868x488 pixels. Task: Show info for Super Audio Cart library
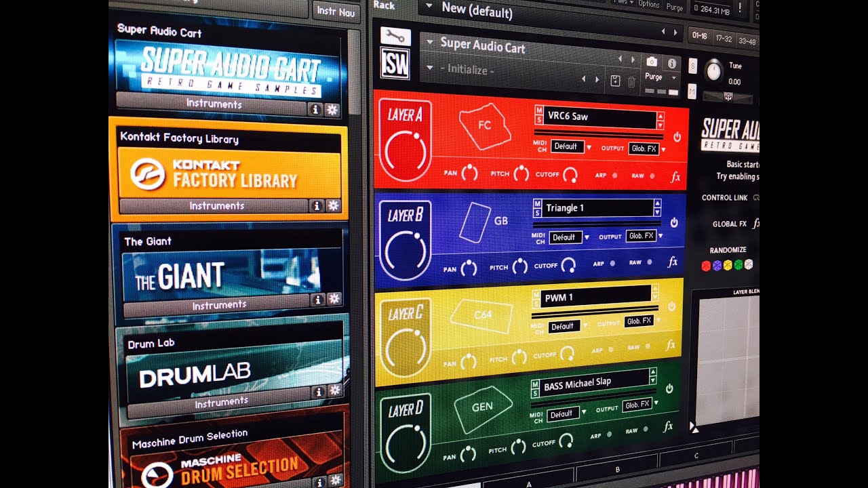(315, 108)
